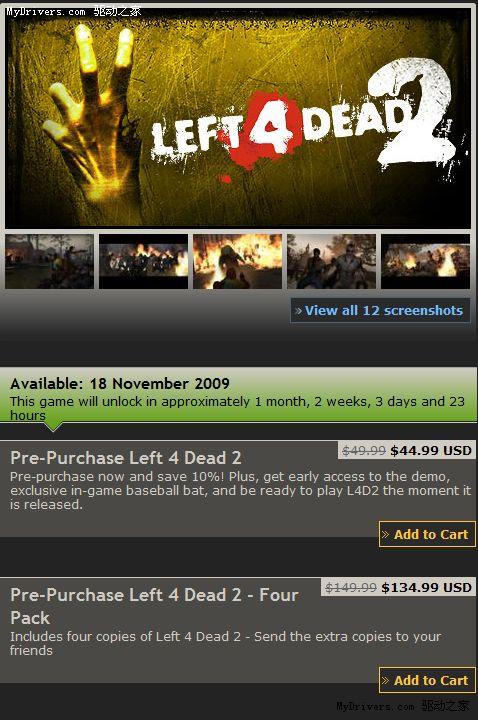Open the first screenshot thumbnail with survivors outdoors
478x720 pixels.
coord(50,261)
